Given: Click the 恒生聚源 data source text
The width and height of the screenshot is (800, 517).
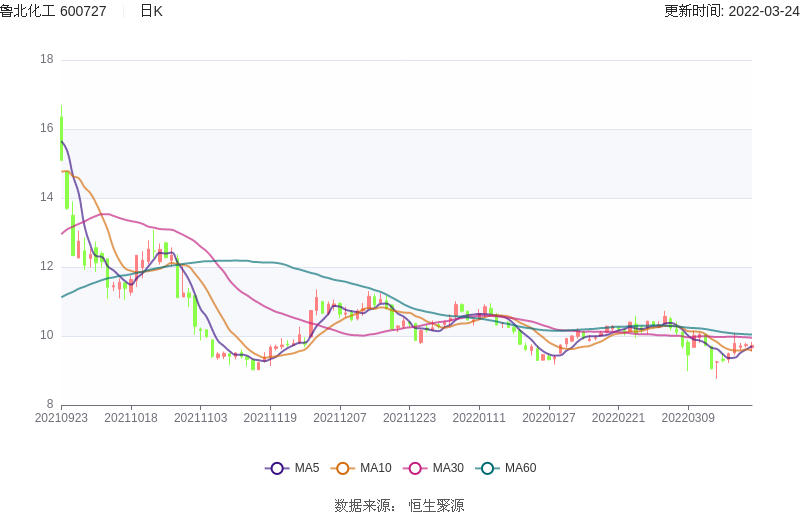Looking at the screenshot, I should [436, 506].
